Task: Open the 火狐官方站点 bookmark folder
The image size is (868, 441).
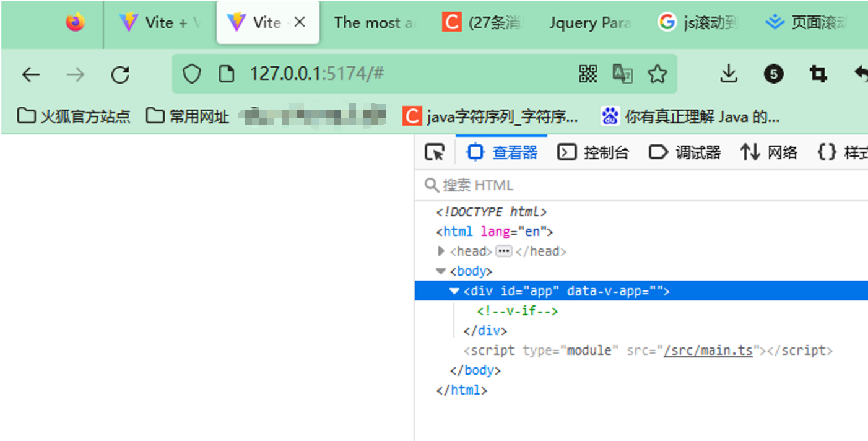Action: pyautogui.click(x=74, y=116)
